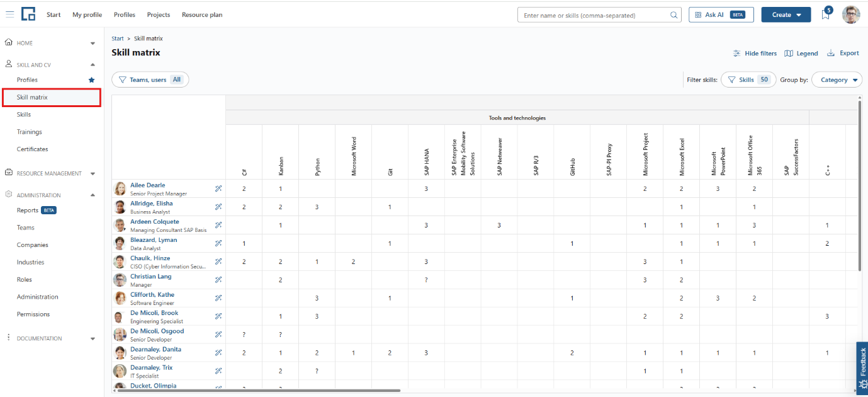Image resolution: width=868 pixels, height=397 pixels.
Task: Click the search magnifier icon
Action: pos(674,14)
